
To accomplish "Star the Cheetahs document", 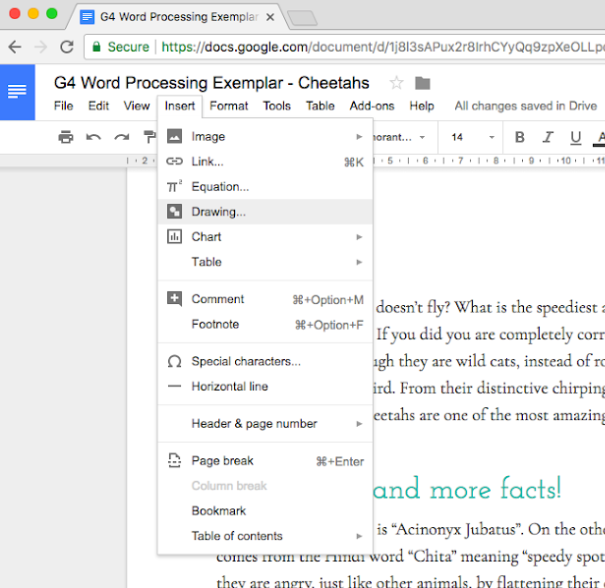I will (x=396, y=83).
